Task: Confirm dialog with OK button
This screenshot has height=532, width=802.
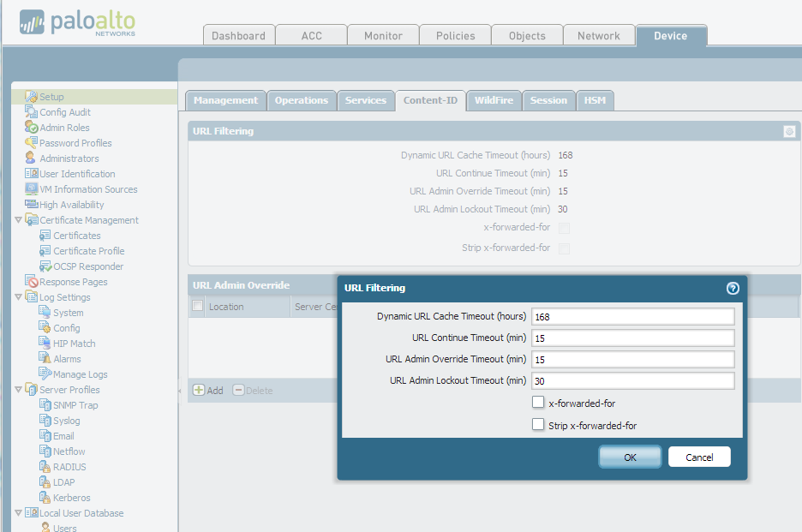Action: 630,457
